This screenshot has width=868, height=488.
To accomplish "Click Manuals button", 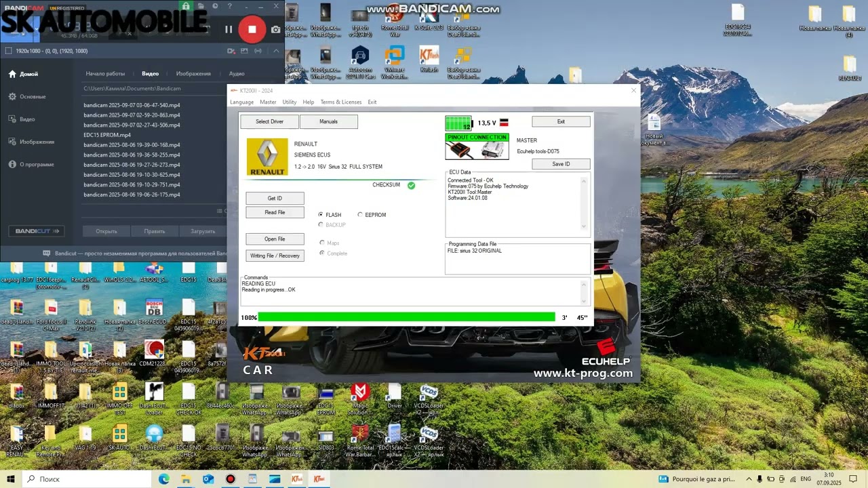I will pos(329,122).
